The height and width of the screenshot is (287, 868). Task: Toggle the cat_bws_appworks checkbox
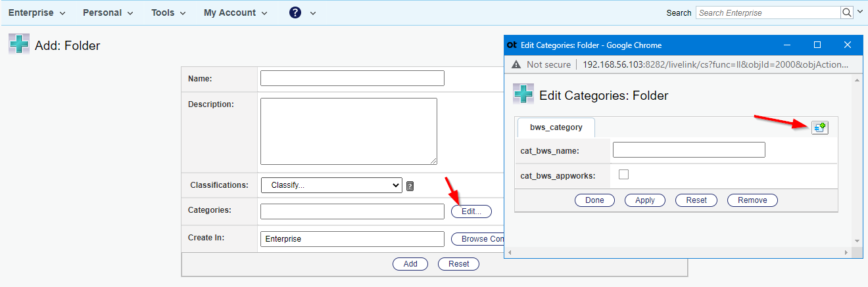(x=624, y=174)
